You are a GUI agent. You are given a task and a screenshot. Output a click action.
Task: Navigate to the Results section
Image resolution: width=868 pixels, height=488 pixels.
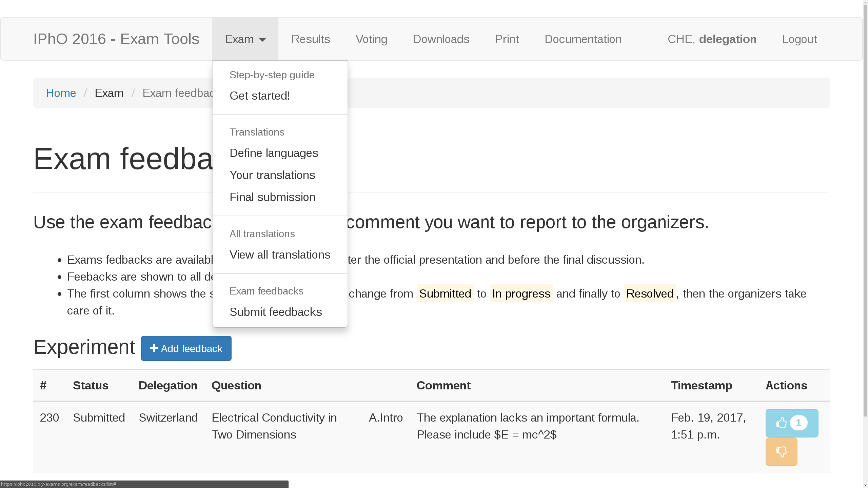pyautogui.click(x=310, y=39)
